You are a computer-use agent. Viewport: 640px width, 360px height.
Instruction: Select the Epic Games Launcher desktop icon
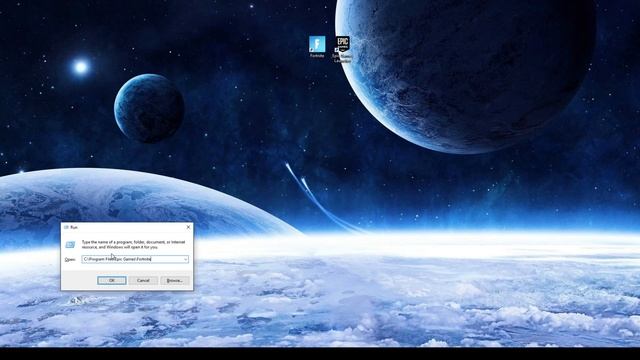[342, 49]
